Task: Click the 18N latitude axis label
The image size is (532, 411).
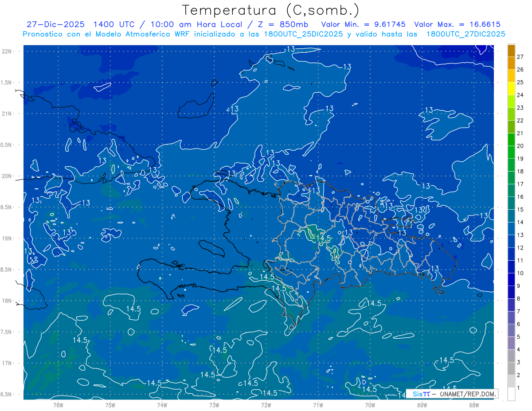Action: tap(7, 301)
